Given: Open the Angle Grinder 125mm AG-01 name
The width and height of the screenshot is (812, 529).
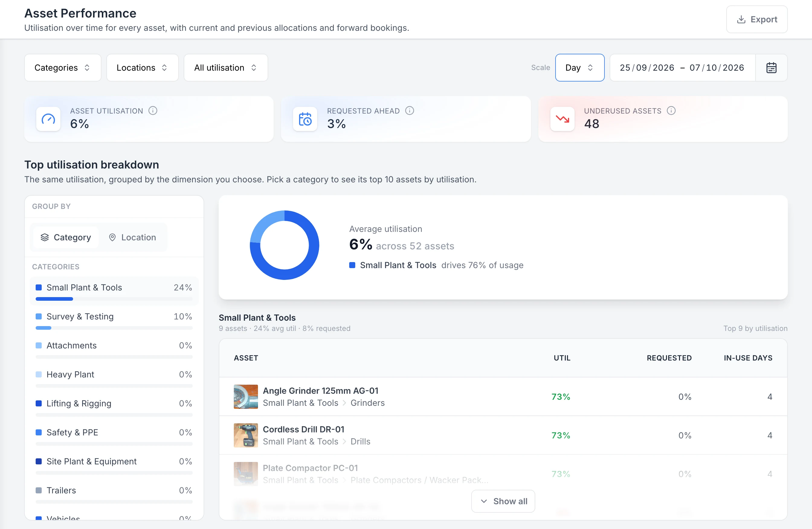Looking at the screenshot, I should tap(321, 390).
